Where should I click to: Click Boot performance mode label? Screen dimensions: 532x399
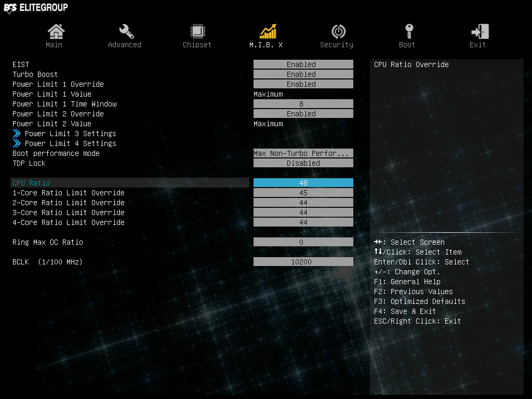click(56, 153)
